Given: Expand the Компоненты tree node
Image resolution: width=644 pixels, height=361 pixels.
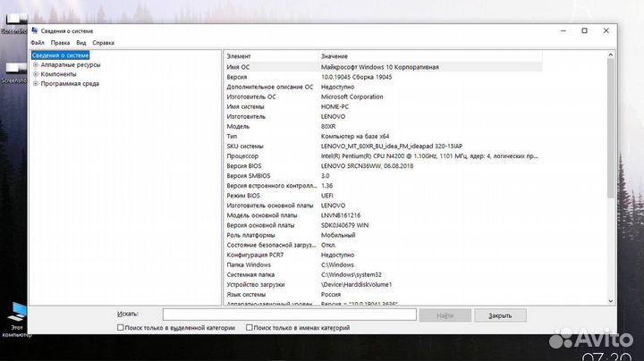Looking at the screenshot, I should pyautogui.click(x=36, y=74).
